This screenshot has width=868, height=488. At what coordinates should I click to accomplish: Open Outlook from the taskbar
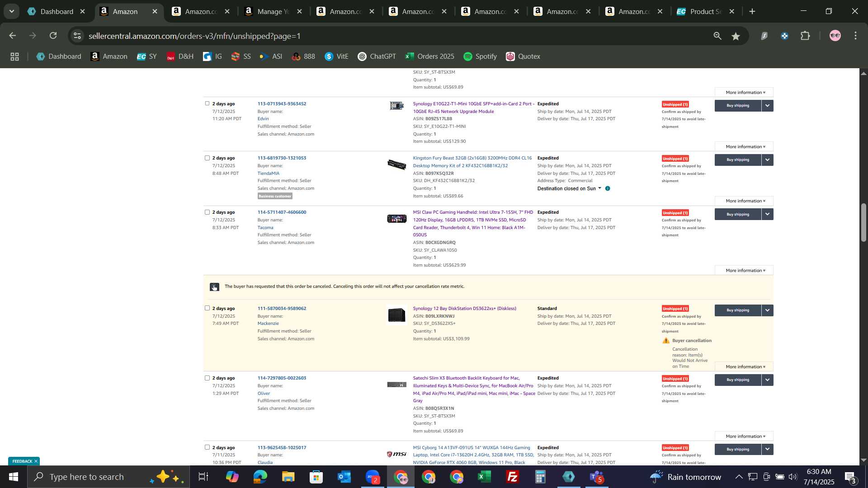coord(344,477)
